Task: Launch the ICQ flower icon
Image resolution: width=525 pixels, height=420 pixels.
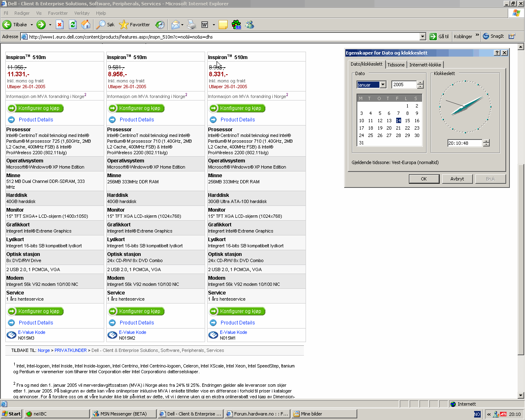Action: [x=236, y=25]
